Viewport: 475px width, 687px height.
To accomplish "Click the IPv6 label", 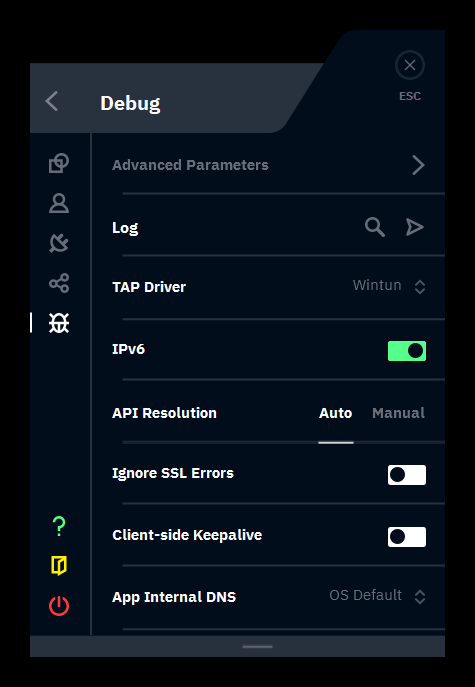I will pos(128,350).
